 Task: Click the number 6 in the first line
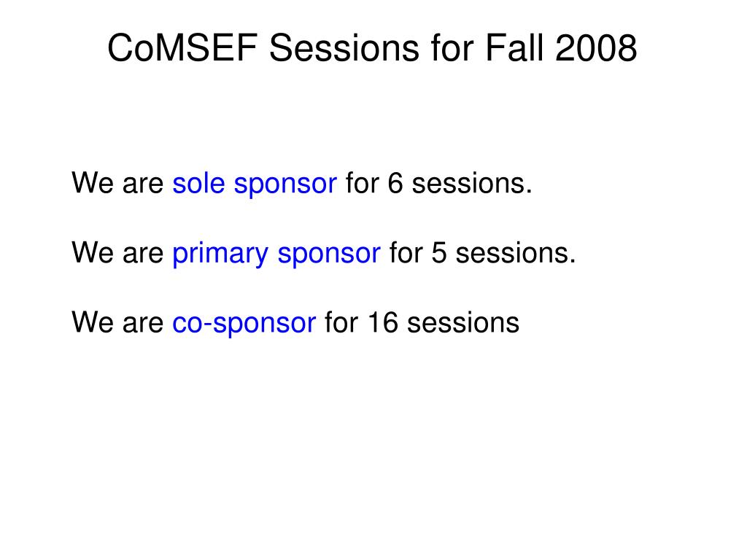click(395, 183)
